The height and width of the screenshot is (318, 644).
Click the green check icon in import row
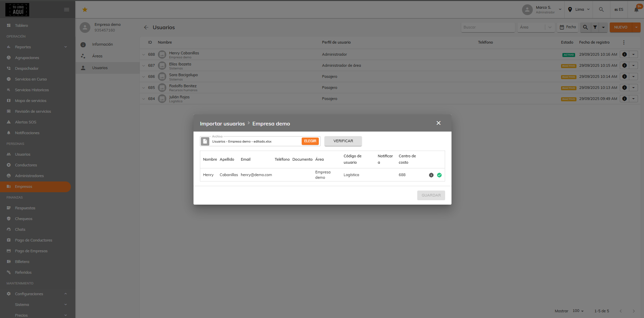pos(439,175)
